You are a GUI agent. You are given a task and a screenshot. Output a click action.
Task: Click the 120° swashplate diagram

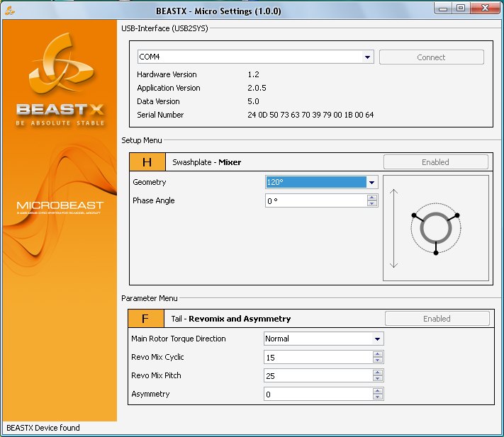click(x=436, y=228)
